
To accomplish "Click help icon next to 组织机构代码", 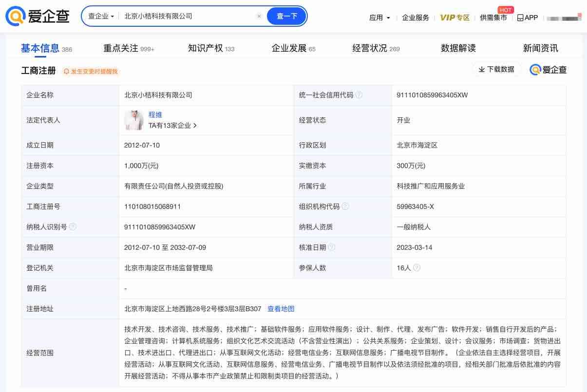I will point(345,206).
